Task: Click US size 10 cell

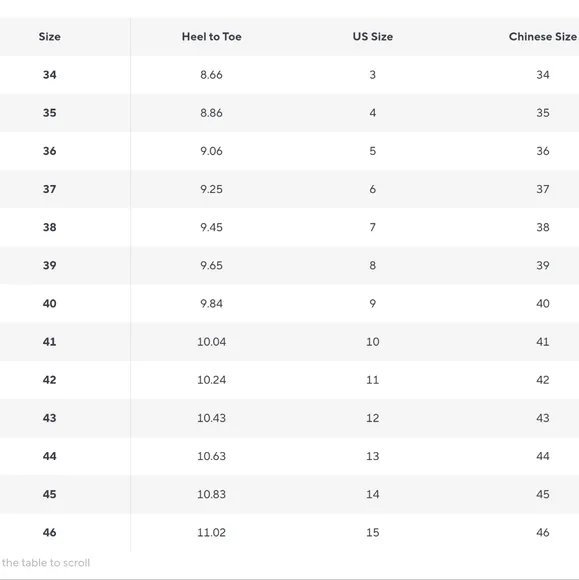Action: (x=373, y=341)
